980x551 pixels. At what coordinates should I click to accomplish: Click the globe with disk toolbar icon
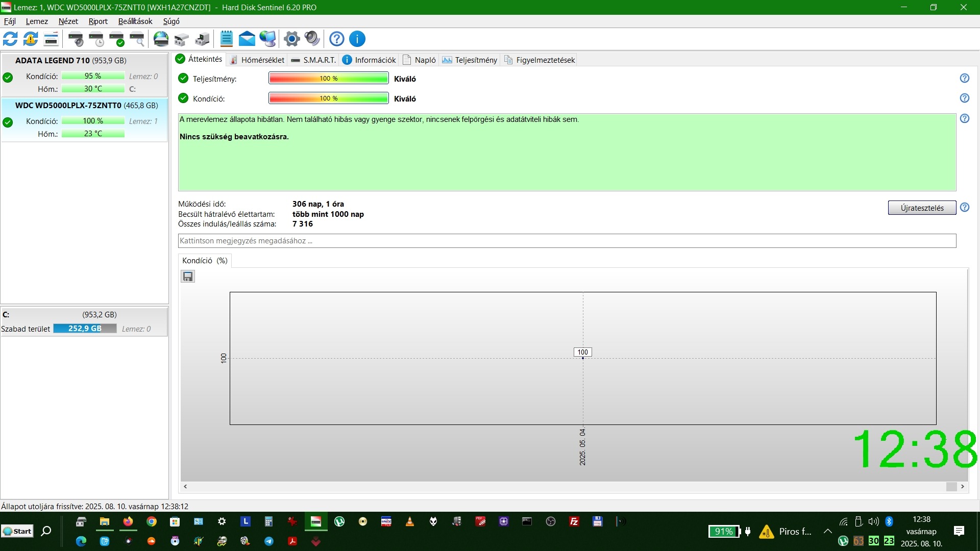point(161,39)
